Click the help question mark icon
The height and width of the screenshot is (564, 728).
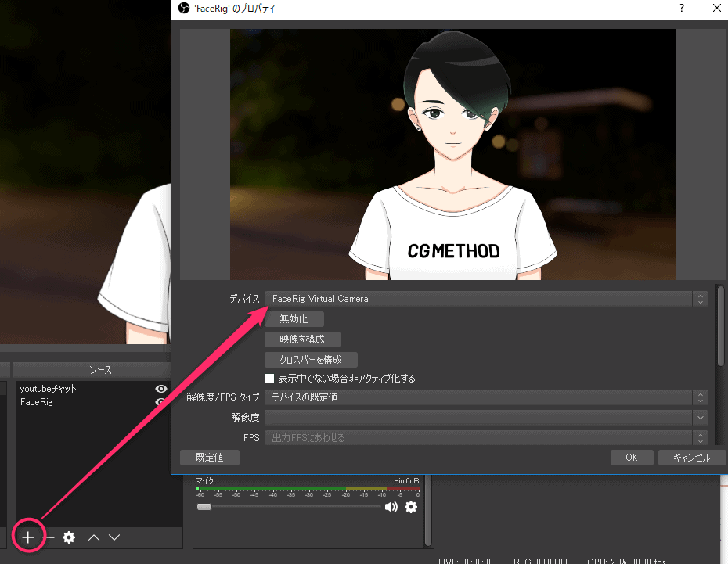pyautogui.click(x=682, y=9)
